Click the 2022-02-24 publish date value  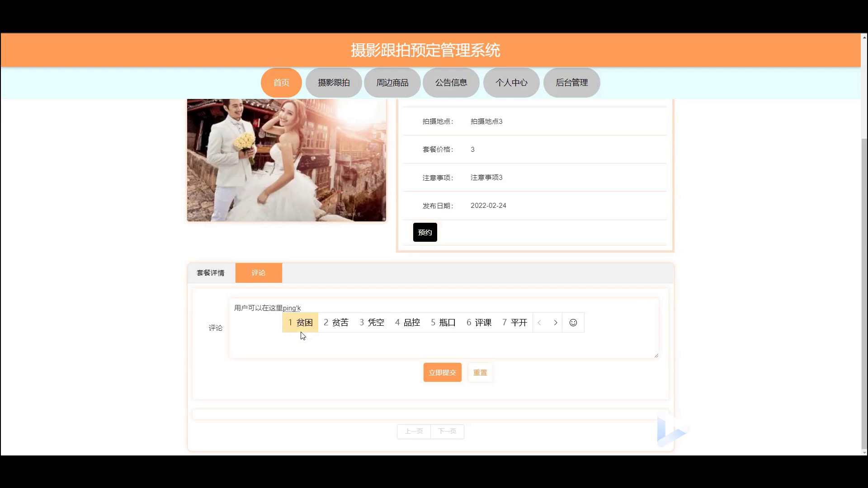tap(488, 206)
